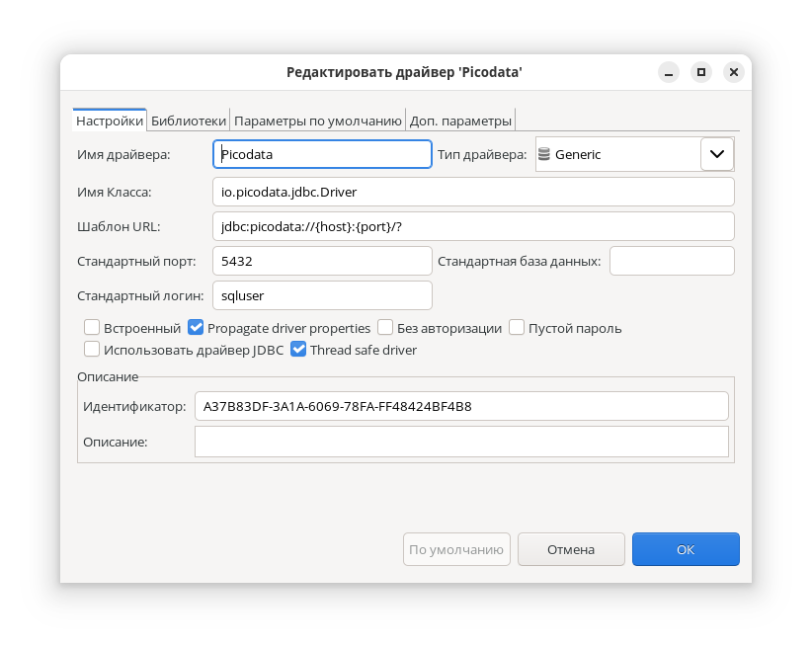Click the Отмена button
The image size is (812, 649).
pos(571,549)
